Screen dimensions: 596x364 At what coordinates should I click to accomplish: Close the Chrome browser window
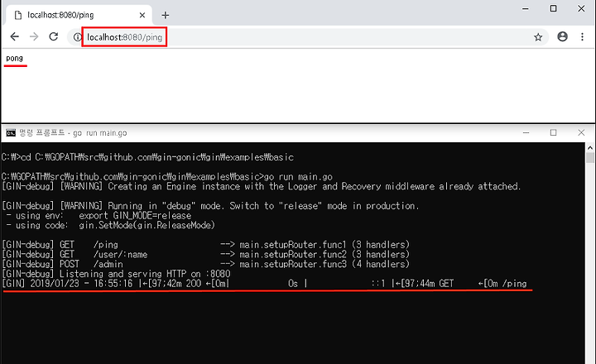[581, 8]
